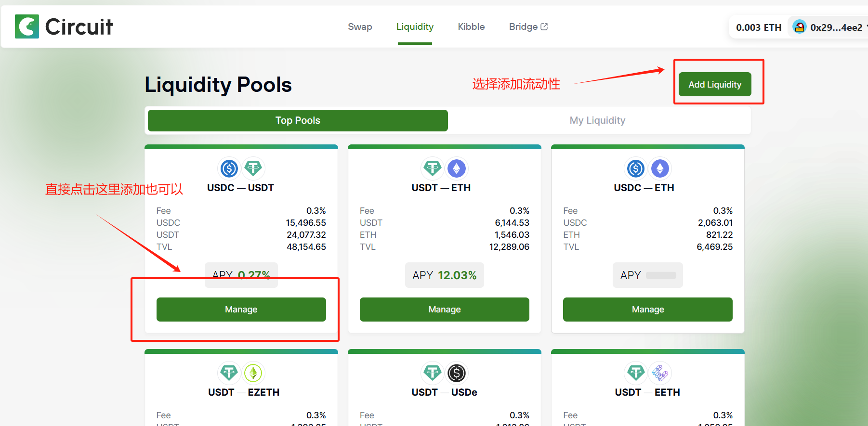Open the Bridge external link
Screen dimensions: 868x426
[x=528, y=26]
